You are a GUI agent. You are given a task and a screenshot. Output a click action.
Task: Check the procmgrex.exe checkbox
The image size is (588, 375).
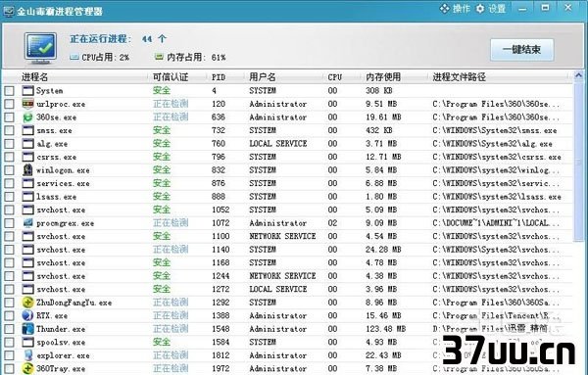pyautogui.click(x=10, y=223)
